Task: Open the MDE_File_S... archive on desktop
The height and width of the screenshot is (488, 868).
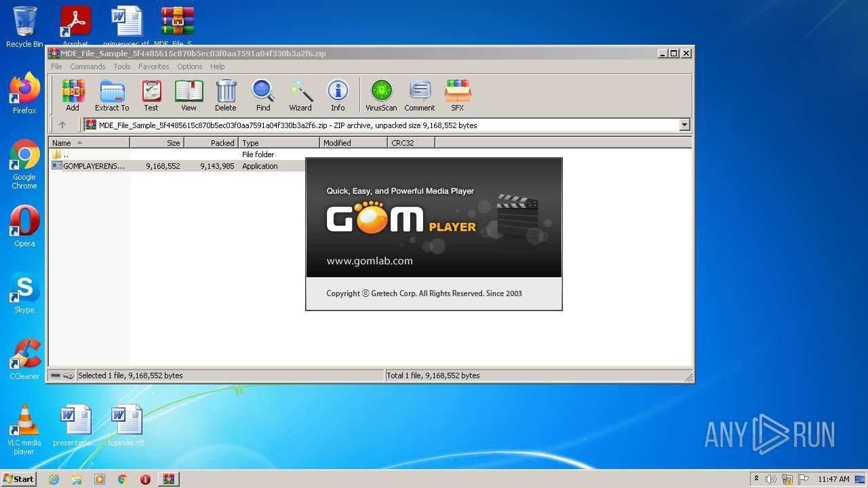Action: coord(176,27)
